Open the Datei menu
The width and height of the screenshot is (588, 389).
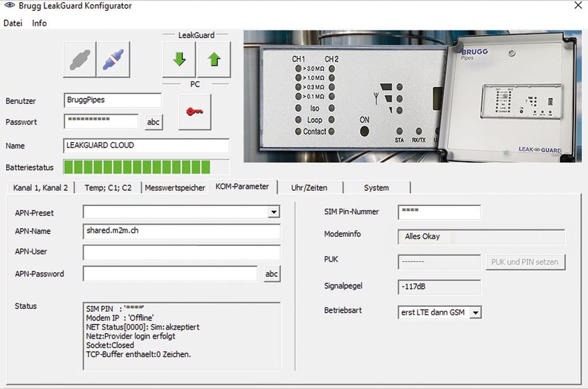12,23
